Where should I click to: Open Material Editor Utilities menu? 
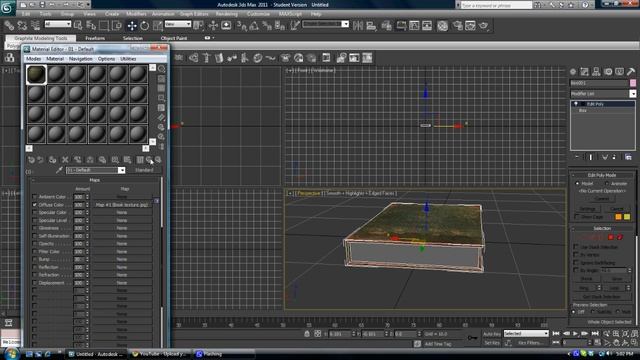[x=128, y=59]
